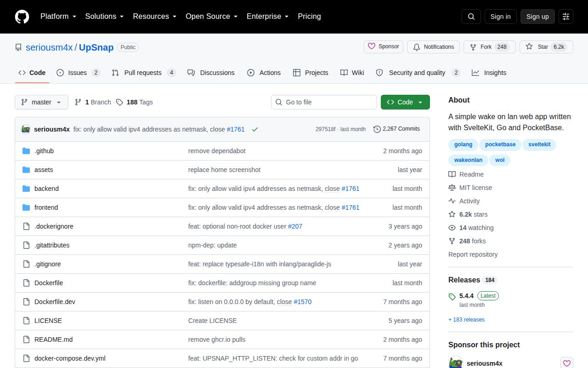Viewport: 588px width, 368px height.
Task: Open docker-compose.dev.yml file
Action: point(70,358)
